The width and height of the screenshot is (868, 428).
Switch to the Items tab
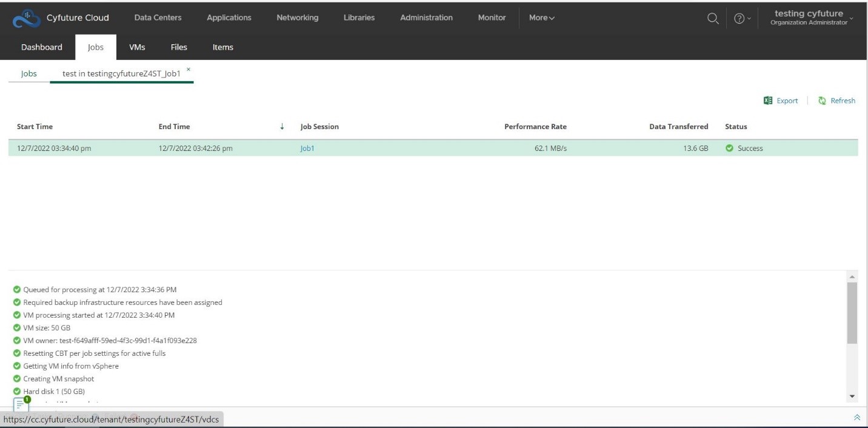tap(222, 47)
